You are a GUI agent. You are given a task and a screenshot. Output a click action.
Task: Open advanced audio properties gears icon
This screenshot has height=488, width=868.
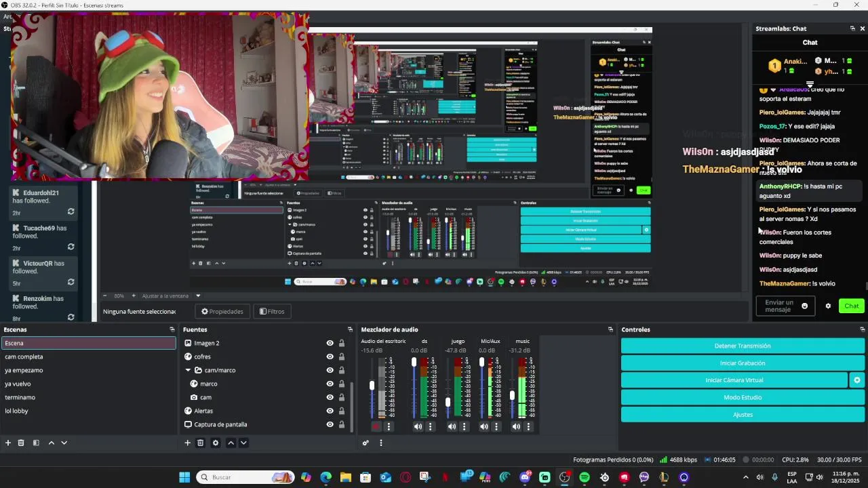click(366, 443)
